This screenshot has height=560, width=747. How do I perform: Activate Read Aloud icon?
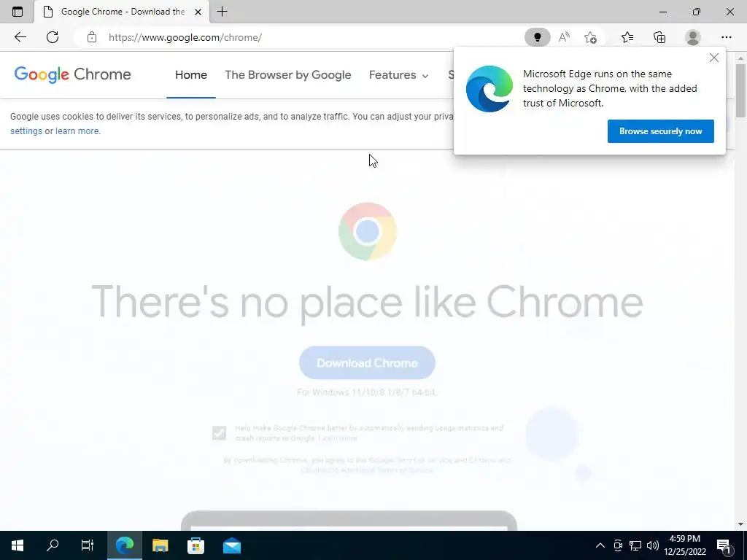[x=564, y=37]
